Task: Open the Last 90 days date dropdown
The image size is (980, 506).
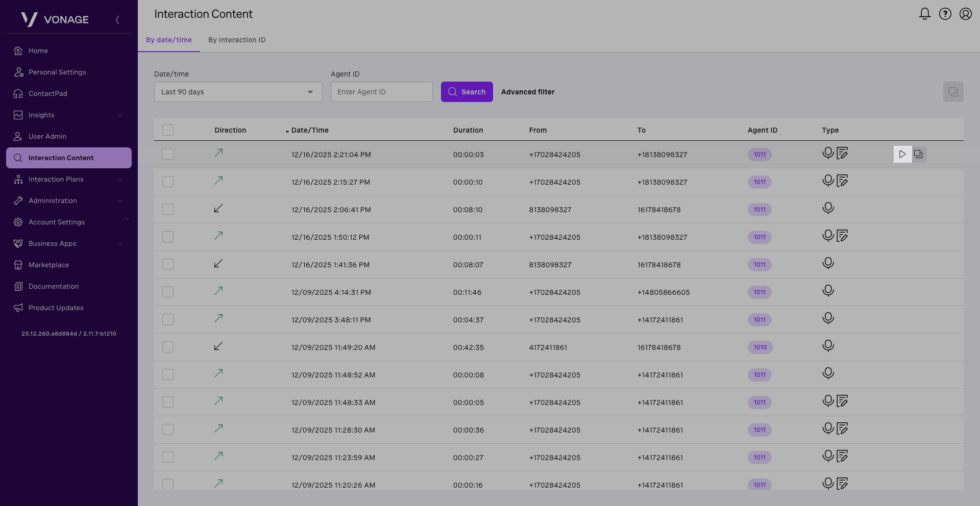Action: pos(238,92)
